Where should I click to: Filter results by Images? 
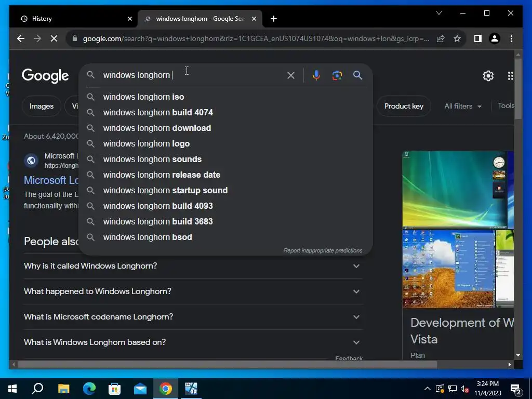click(x=42, y=106)
